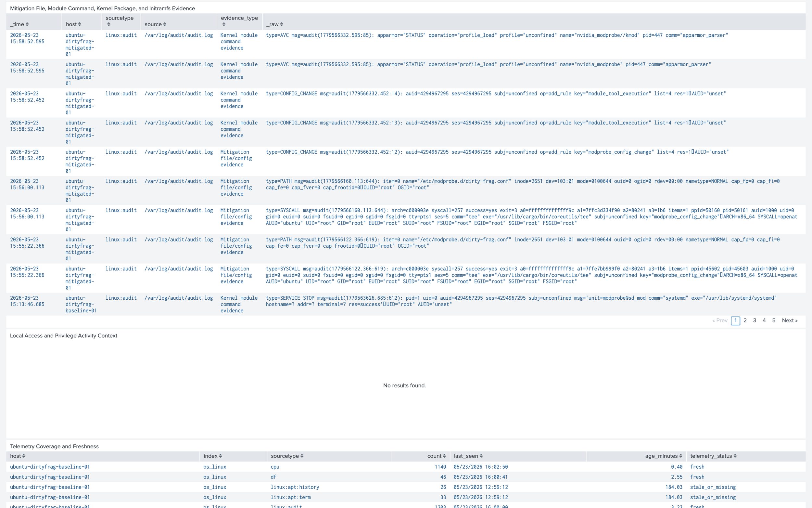
Task: Go to page 5 of evidence results
Action: tap(774, 320)
